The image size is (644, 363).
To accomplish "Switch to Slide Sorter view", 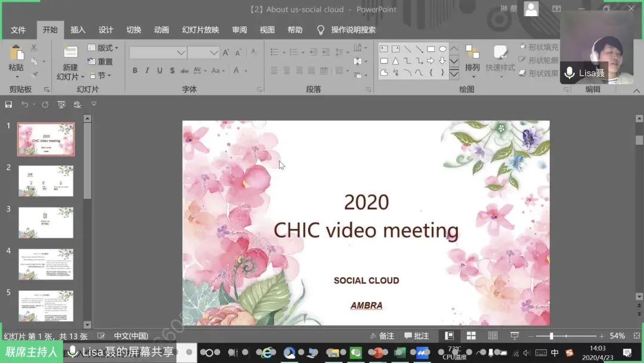I will tap(471, 336).
